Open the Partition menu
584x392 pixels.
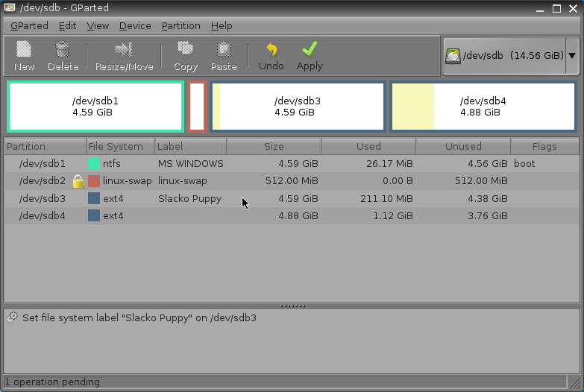pyautogui.click(x=181, y=25)
